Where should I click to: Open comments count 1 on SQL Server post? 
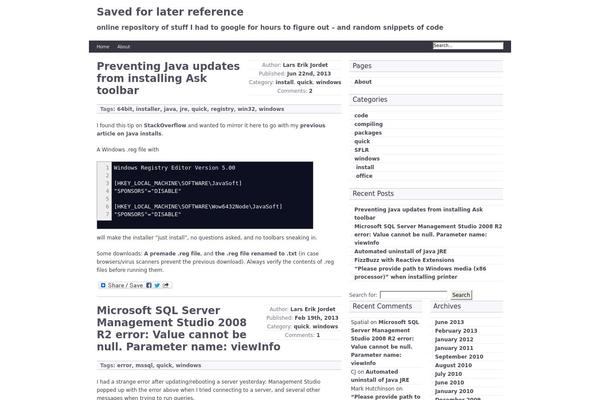click(x=318, y=335)
